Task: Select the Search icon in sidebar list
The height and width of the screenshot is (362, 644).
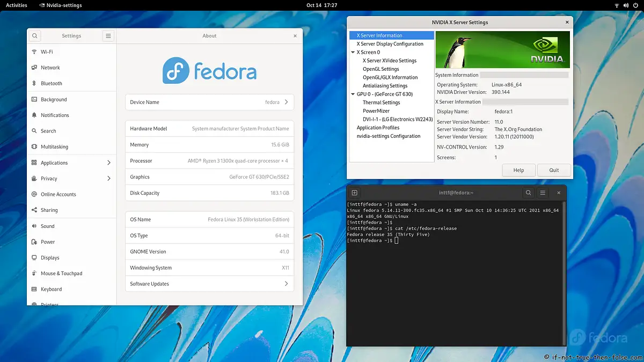Action: (x=34, y=131)
